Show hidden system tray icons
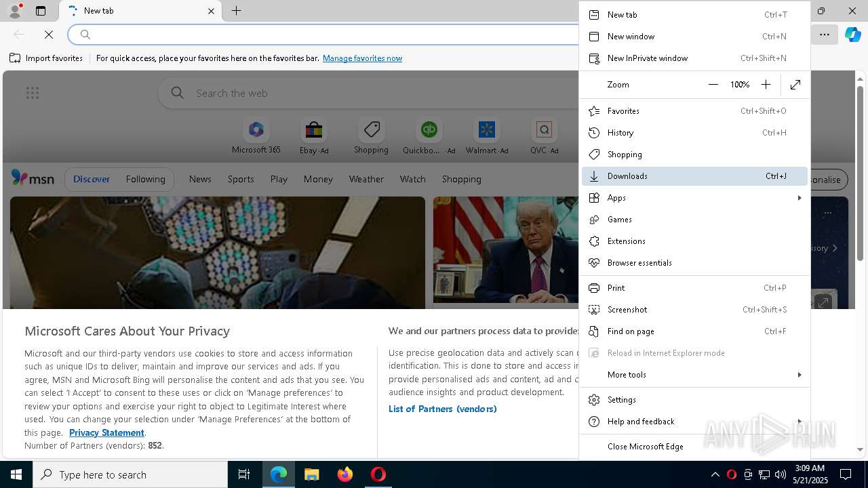Image resolution: width=868 pixels, height=488 pixels. [715, 474]
